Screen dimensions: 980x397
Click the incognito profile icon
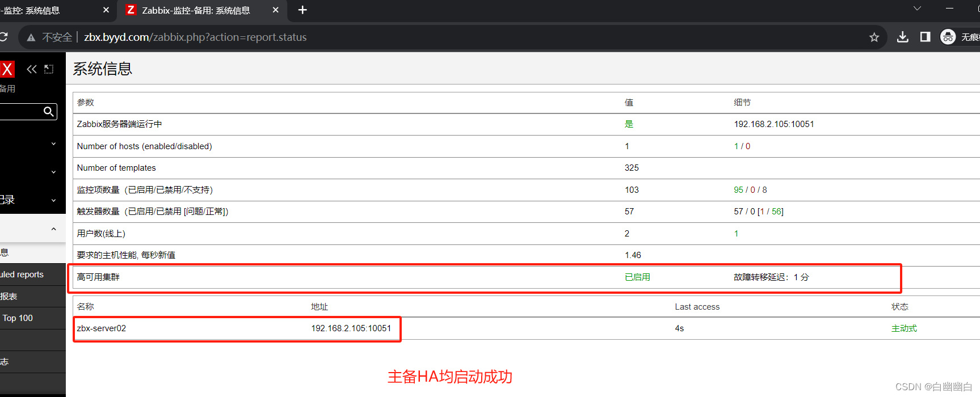tap(948, 37)
